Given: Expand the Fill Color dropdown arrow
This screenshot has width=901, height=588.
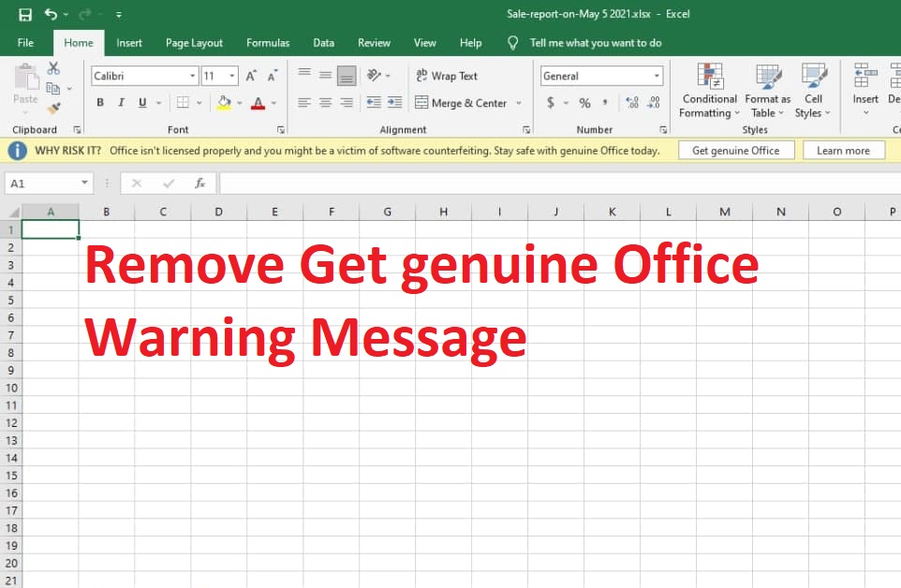Looking at the screenshot, I should [240, 103].
